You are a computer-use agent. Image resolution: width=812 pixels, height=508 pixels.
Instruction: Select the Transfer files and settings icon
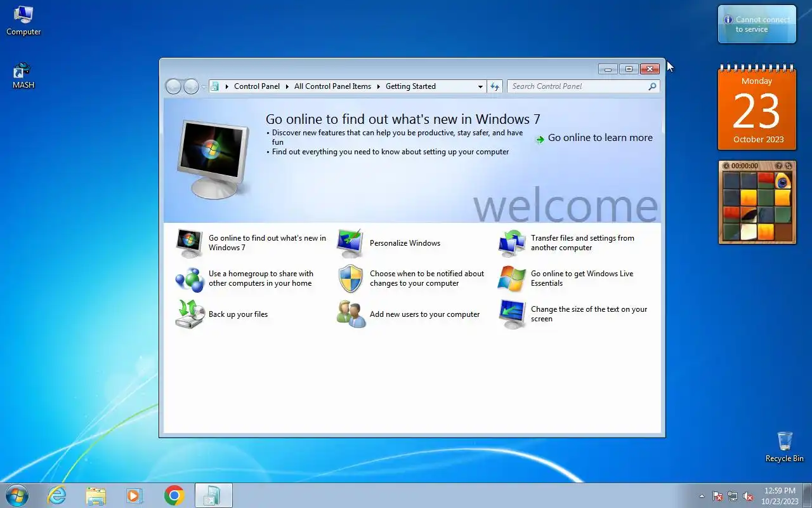point(512,243)
